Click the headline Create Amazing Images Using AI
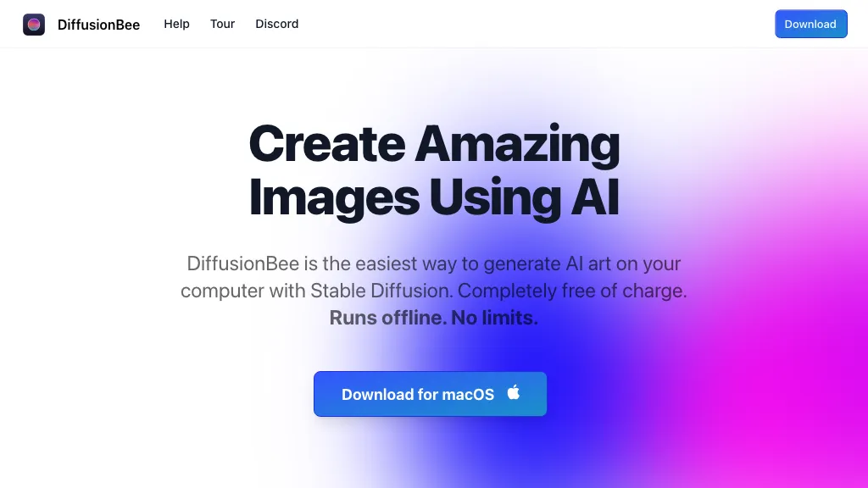868x488 pixels. pyautogui.click(x=433, y=169)
